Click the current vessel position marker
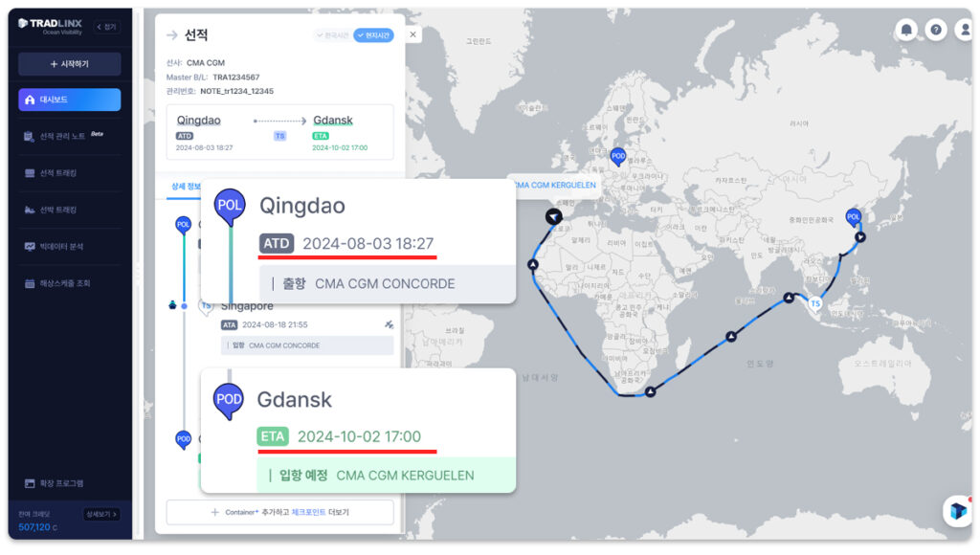 point(553,216)
